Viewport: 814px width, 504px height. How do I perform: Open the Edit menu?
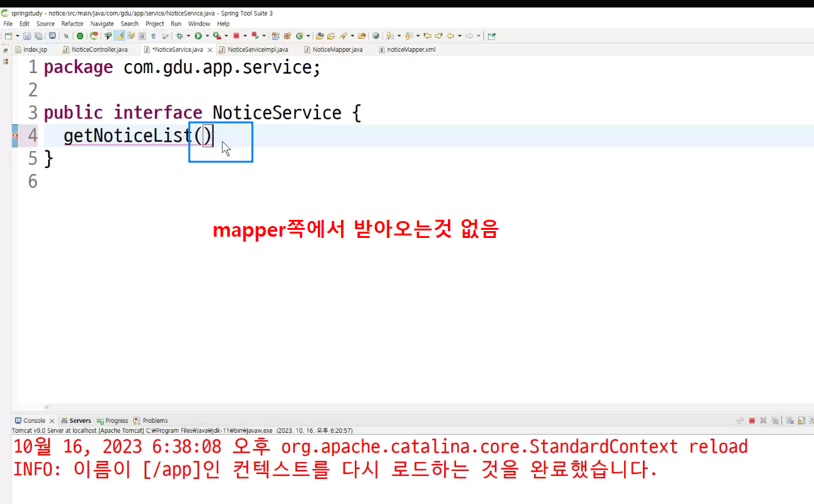click(24, 24)
